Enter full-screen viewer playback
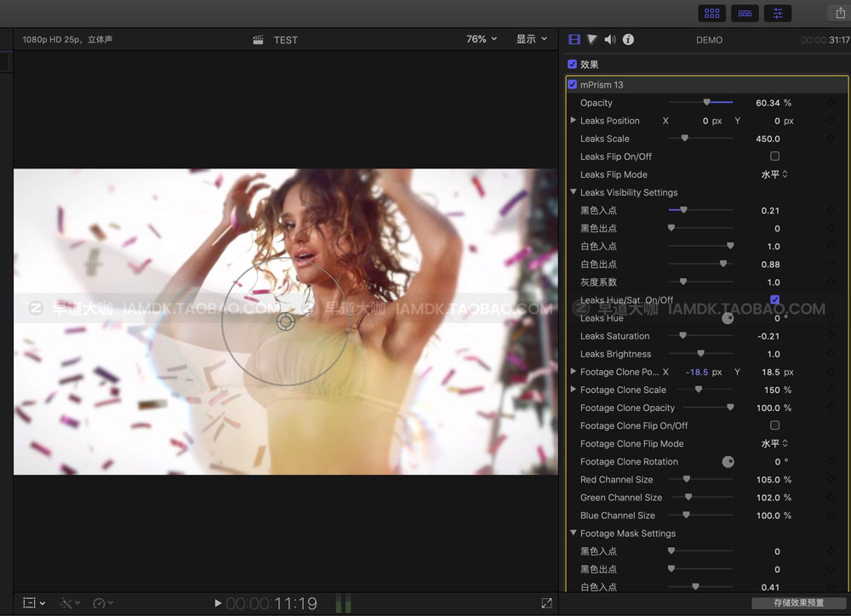The height and width of the screenshot is (616, 851). point(546,603)
